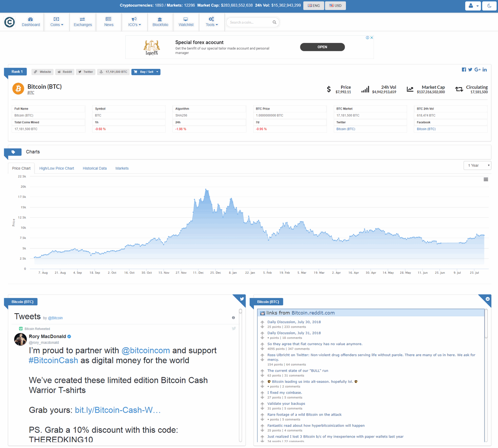Switch to the High/Low Price Chart tab
The width and height of the screenshot is (498, 448).
click(x=56, y=168)
